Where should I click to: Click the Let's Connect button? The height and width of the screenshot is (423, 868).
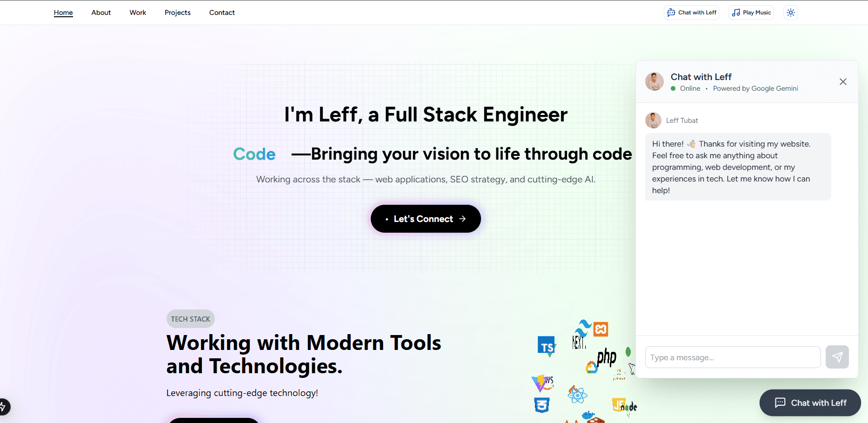click(426, 219)
